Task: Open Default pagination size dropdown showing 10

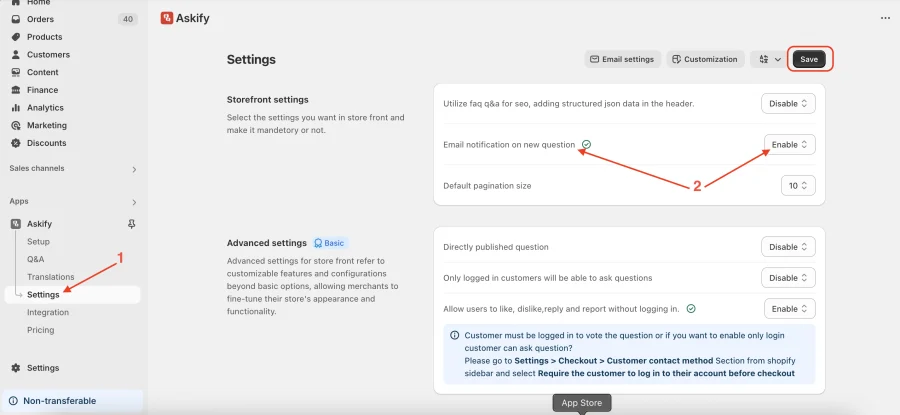Action: [798, 186]
